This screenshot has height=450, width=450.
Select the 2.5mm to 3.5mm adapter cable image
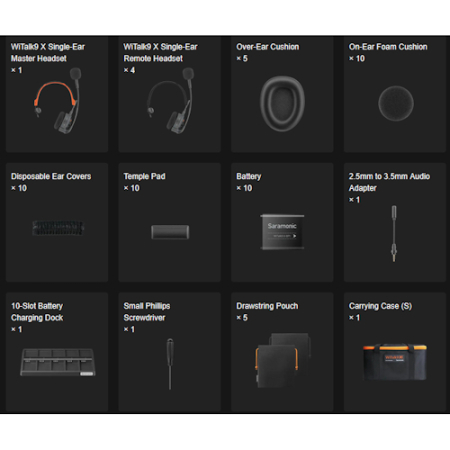point(394,234)
